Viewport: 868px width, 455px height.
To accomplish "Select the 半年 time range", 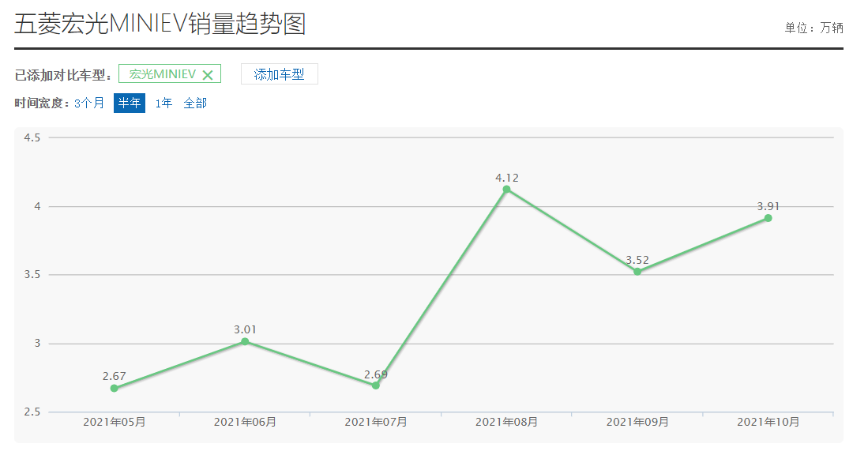I will point(130,103).
